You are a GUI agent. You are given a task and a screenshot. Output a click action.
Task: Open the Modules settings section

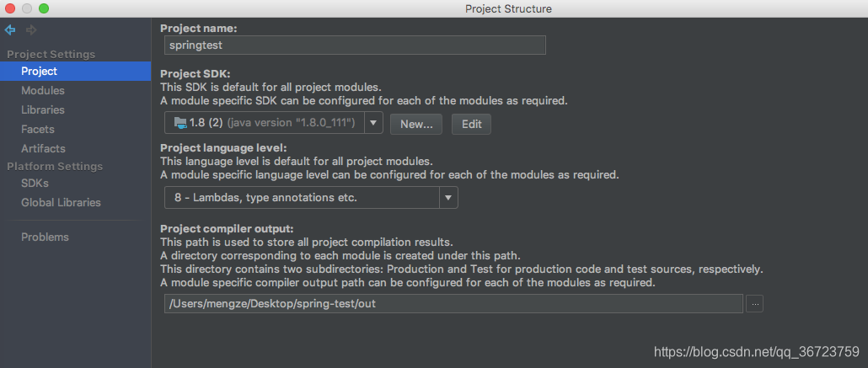43,91
